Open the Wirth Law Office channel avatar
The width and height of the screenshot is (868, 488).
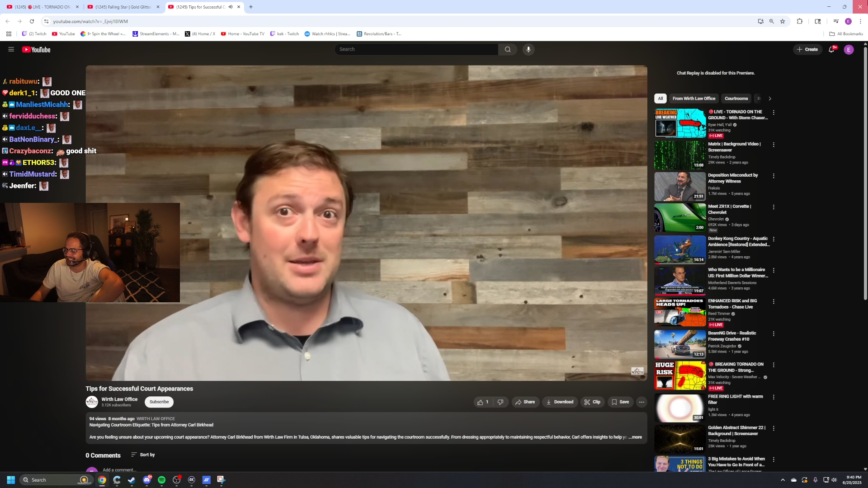[x=92, y=402]
